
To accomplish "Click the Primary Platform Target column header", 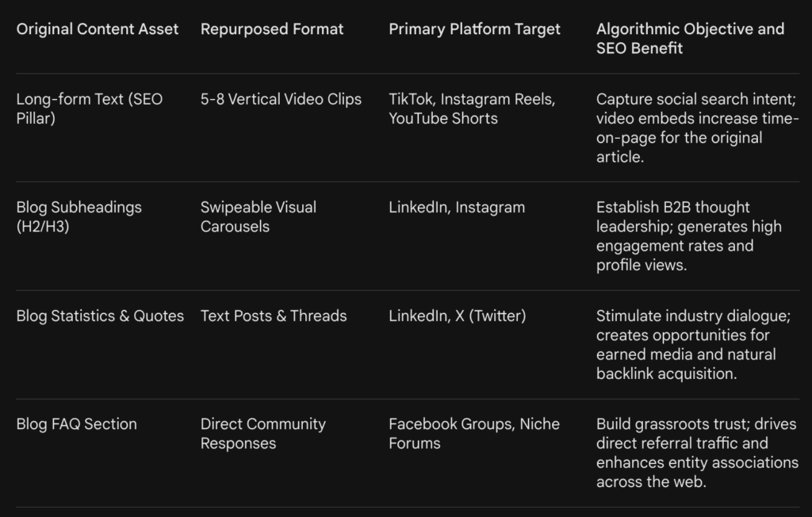I will click(x=474, y=29).
